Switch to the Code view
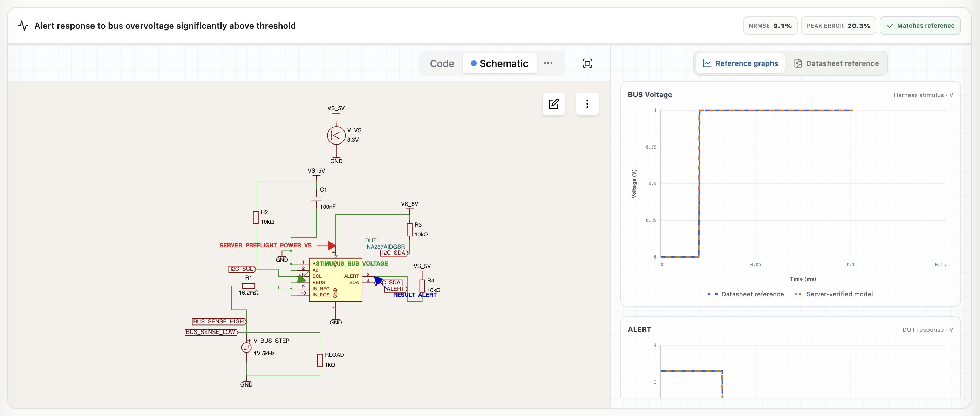 coord(442,63)
